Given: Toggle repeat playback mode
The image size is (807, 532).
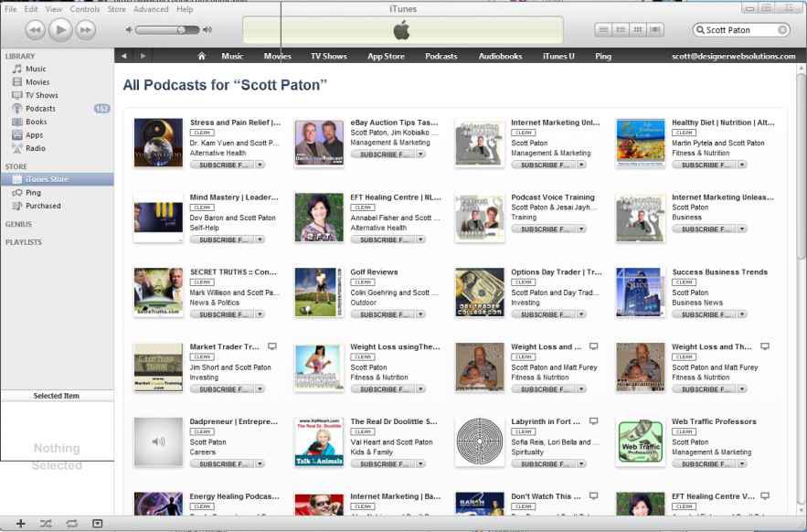Looking at the screenshot, I should pos(71,520).
